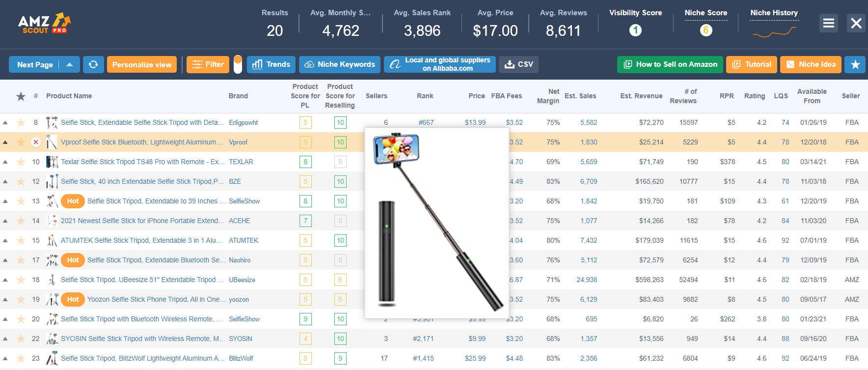The width and height of the screenshot is (868, 370).
Task: Expand the Erligpowht row 8 details
Action: [5, 122]
